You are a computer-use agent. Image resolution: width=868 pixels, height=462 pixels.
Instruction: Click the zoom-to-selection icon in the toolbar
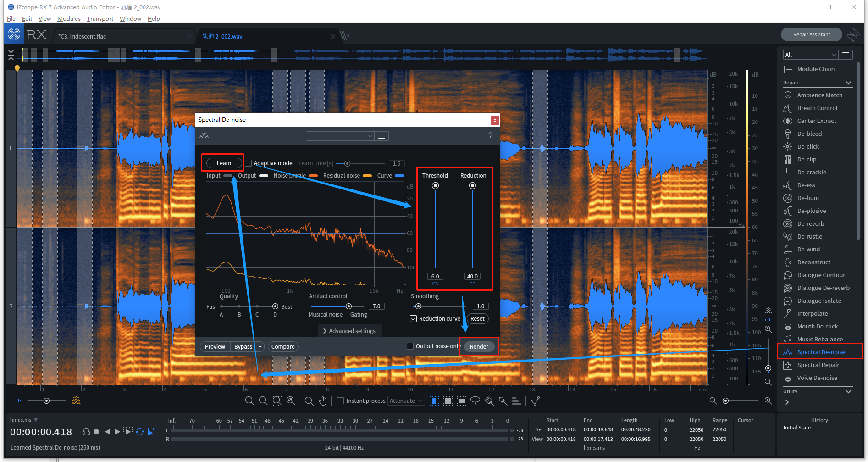tap(277, 401)
